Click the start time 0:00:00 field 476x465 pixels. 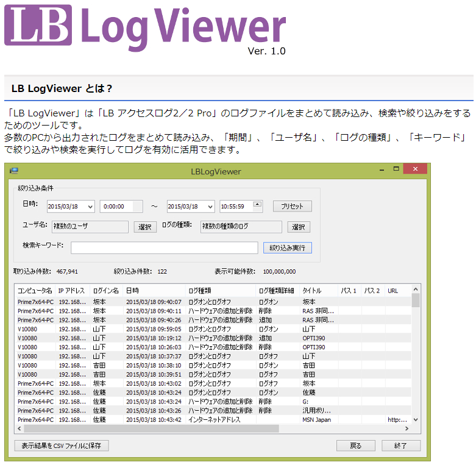pos(121,207)
